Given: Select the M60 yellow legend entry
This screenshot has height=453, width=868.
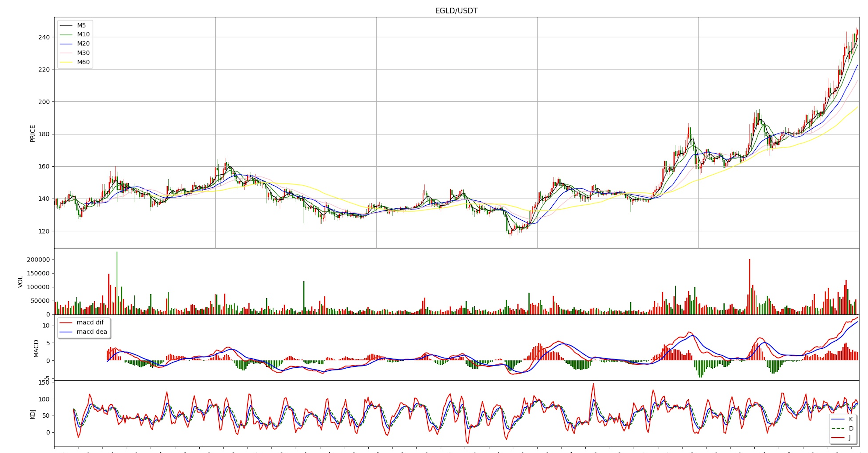Looking at the screenshot, I should [x=83, y=62].
